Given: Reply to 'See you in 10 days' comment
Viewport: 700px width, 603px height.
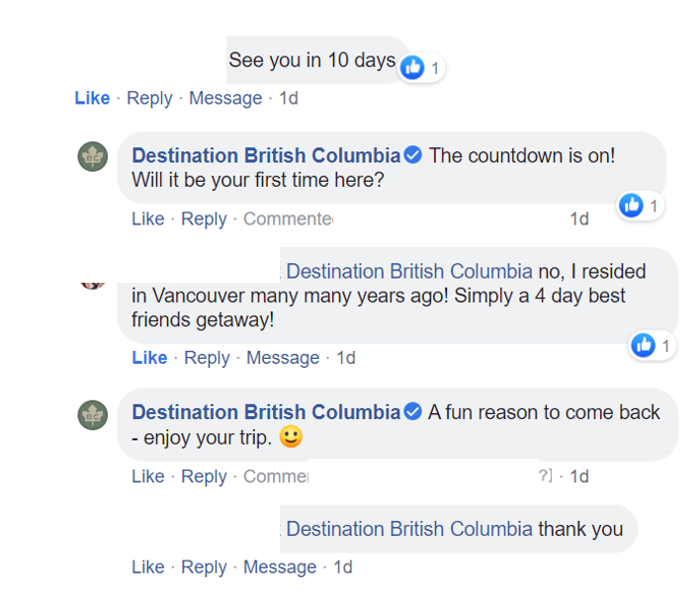Looking at the screenshot, I should click(x=149, y=98).
